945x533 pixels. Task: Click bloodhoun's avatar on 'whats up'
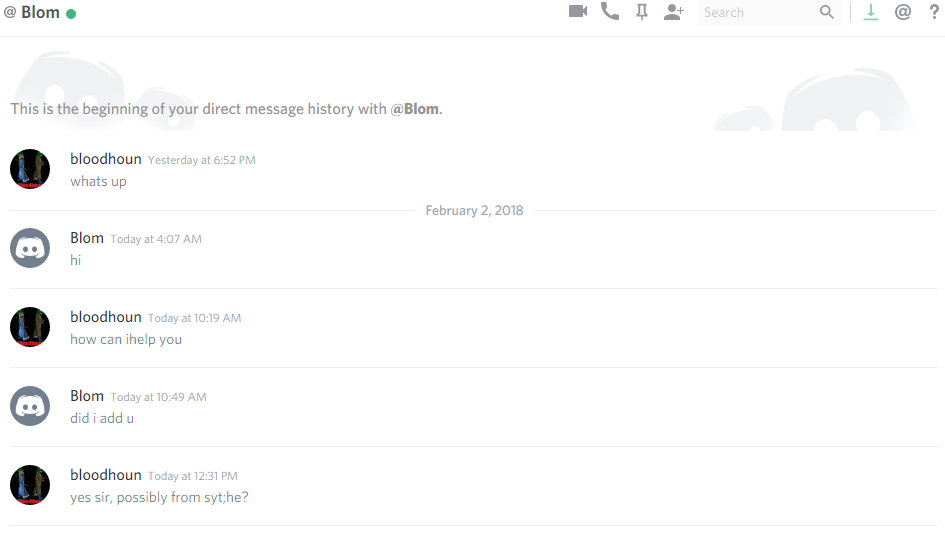(x=30, y=169)
